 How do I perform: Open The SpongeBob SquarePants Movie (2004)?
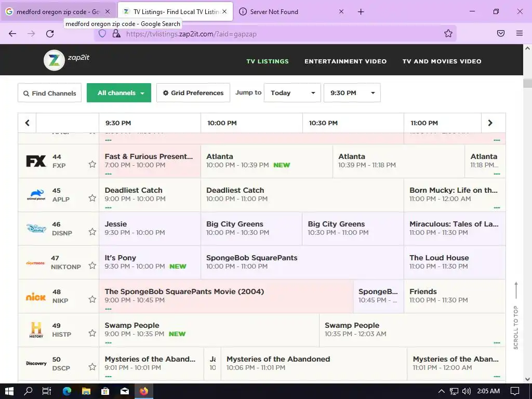(x=226, y=296)
